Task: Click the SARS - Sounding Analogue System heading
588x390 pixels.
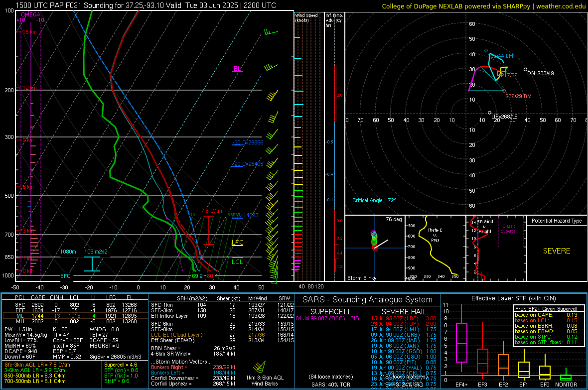Action: click(x=368, y=300)
